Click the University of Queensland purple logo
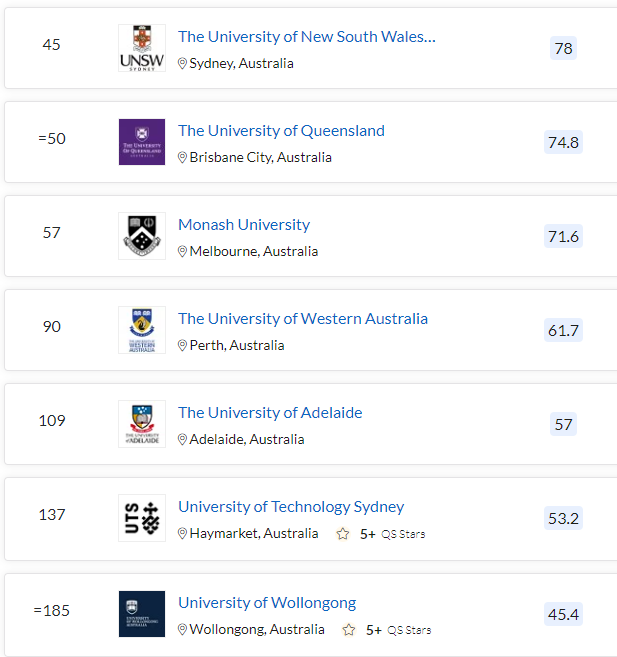Image resolution: width=617 pixels, height=657 pixels. point(142,142)
